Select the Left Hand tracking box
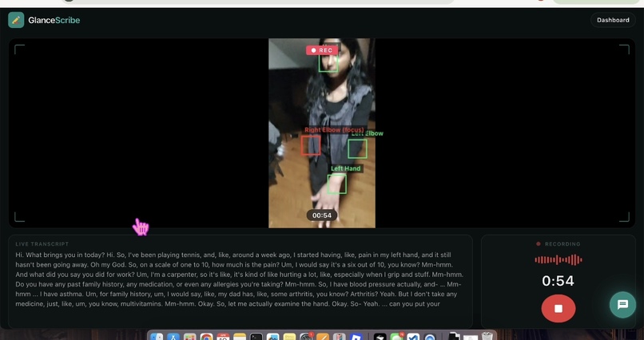This screenshot has width=644, height=340. coord(337,184)
